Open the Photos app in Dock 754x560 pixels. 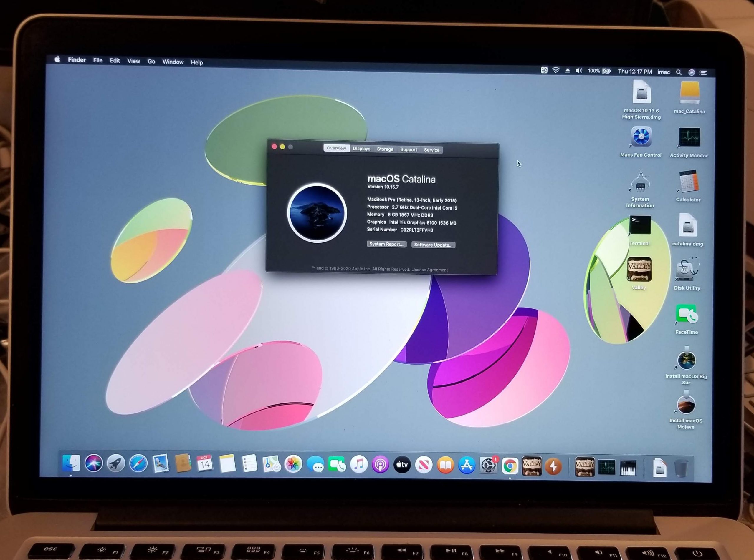tap(293, 464)
